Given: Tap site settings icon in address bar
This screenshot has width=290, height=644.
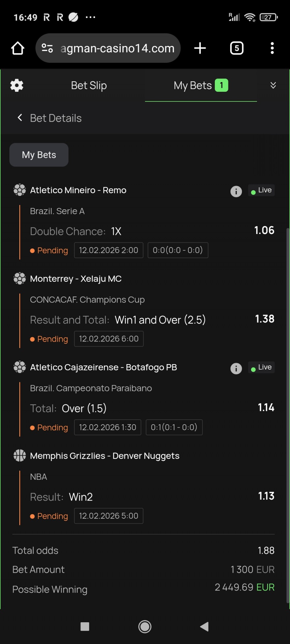Looking at the screenshot, I should [47, 48].
